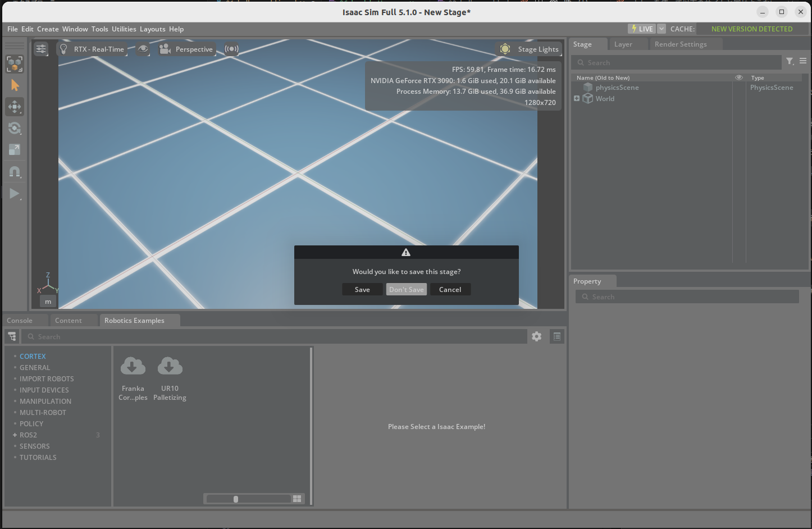This screenshot has height=529, width=812.
Task: Click Don't Save in the dialog
Action: (406, 290)
